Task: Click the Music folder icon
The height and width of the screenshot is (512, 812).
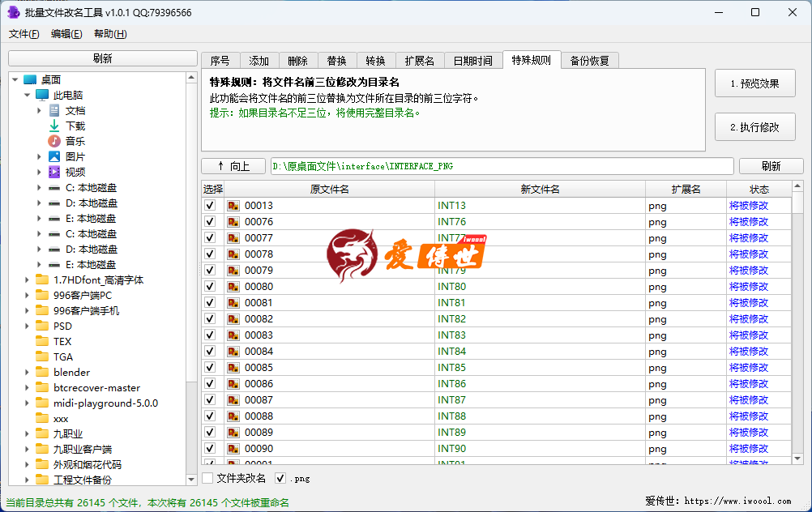Action: tap(54, 141)
